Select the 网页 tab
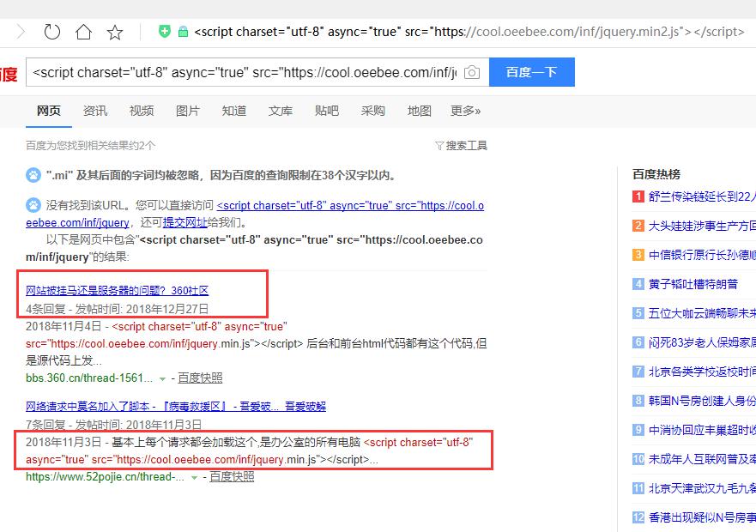This screenshot has width=756, height=532. (49, 111)
